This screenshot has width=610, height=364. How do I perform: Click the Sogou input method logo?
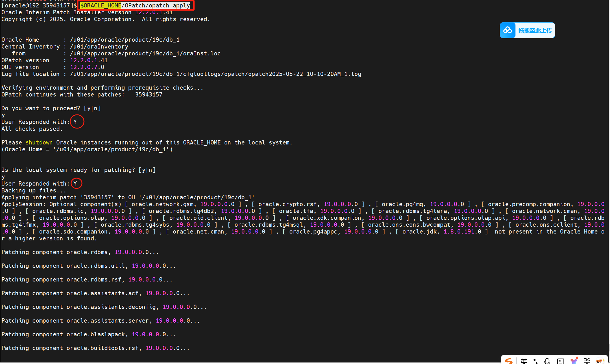tap(509, 361)
